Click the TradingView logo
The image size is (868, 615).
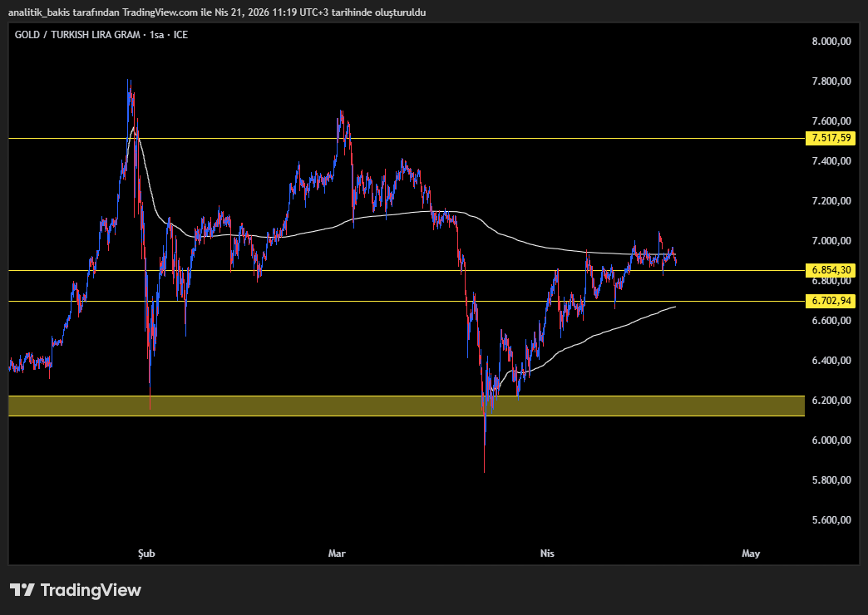pos(76,590)
